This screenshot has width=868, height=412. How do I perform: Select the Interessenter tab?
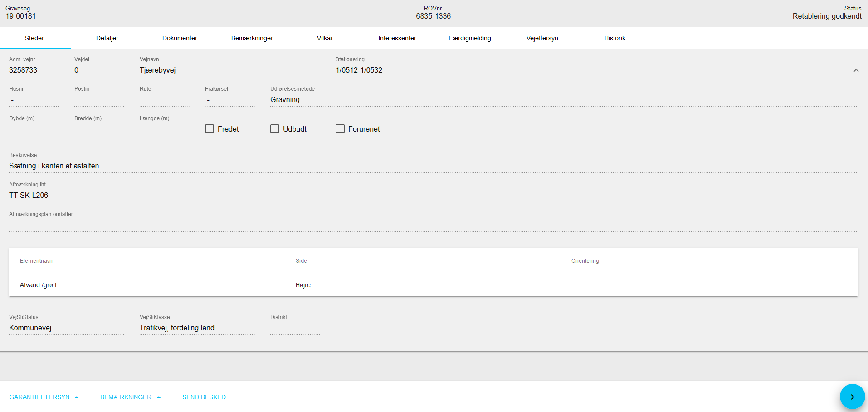pyautogui.click(x=397, y=38)
